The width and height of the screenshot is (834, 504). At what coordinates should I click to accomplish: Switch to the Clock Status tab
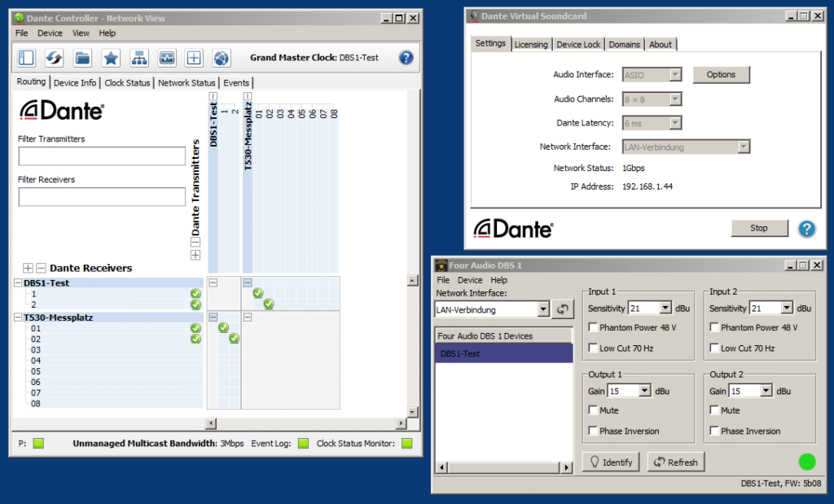[127, 83]
